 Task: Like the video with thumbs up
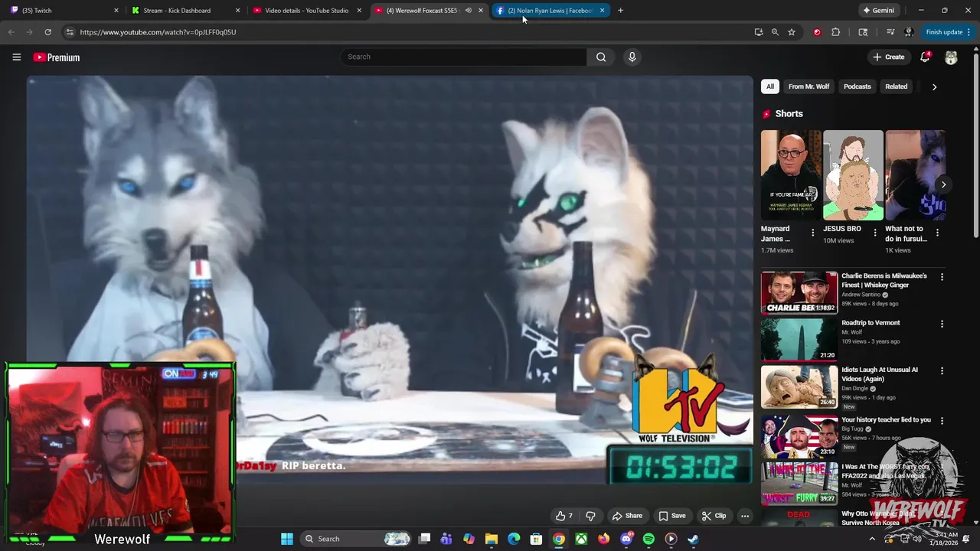(x=564, y=516)
